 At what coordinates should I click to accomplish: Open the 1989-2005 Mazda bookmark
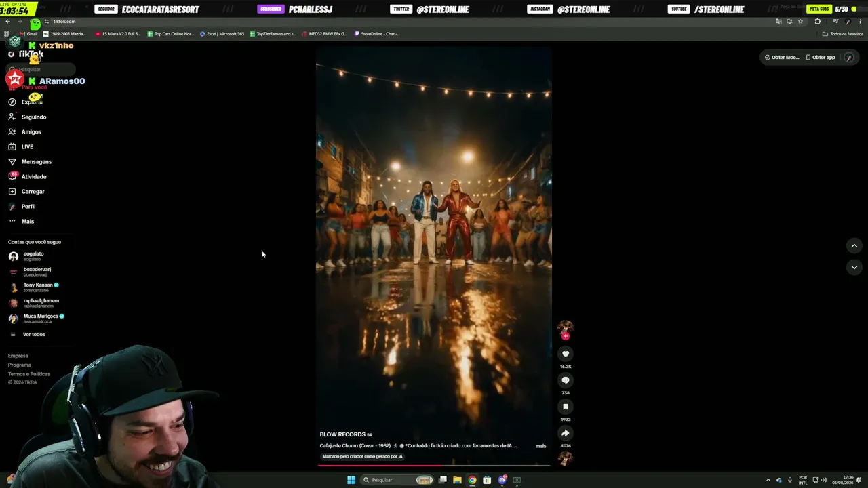(x=64, y=34)
